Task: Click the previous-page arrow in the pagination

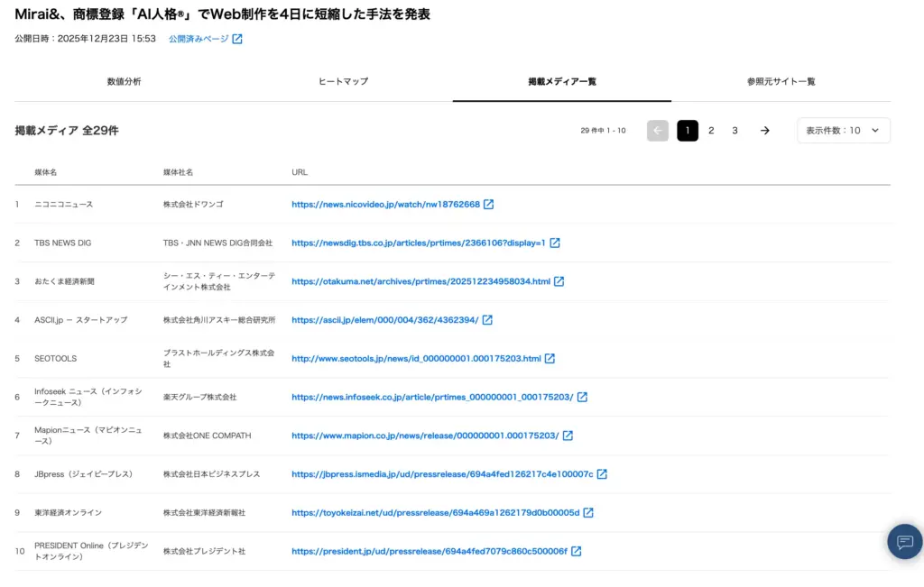Action: [x=656, y=130]
